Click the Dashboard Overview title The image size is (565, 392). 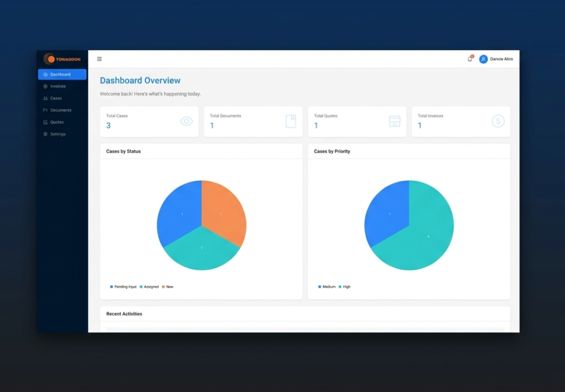[x=140, y=80]
